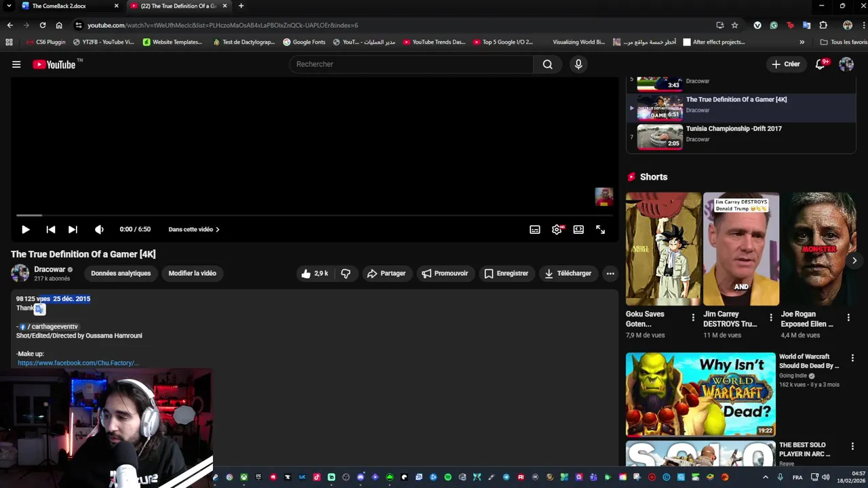Open the YouTube guide hamburger menu
The width and height of the screenshot is (868, 488).
(x=16, y=64)
